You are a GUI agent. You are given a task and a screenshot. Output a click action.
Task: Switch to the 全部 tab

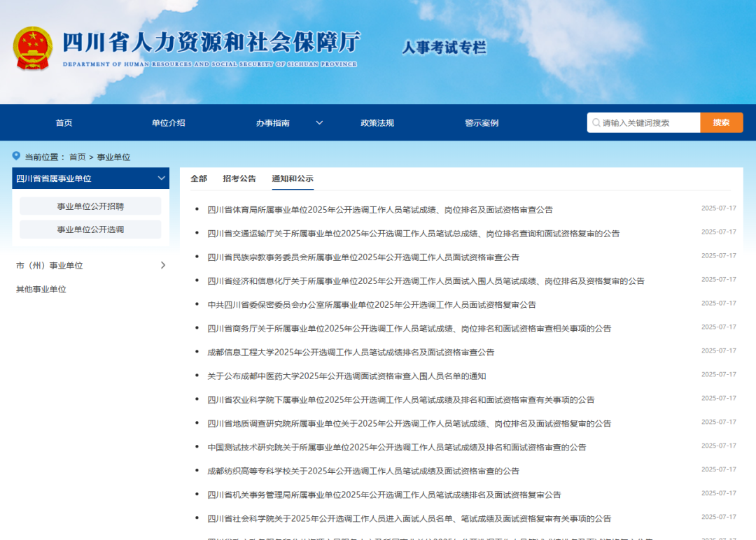tap(199, 178)
